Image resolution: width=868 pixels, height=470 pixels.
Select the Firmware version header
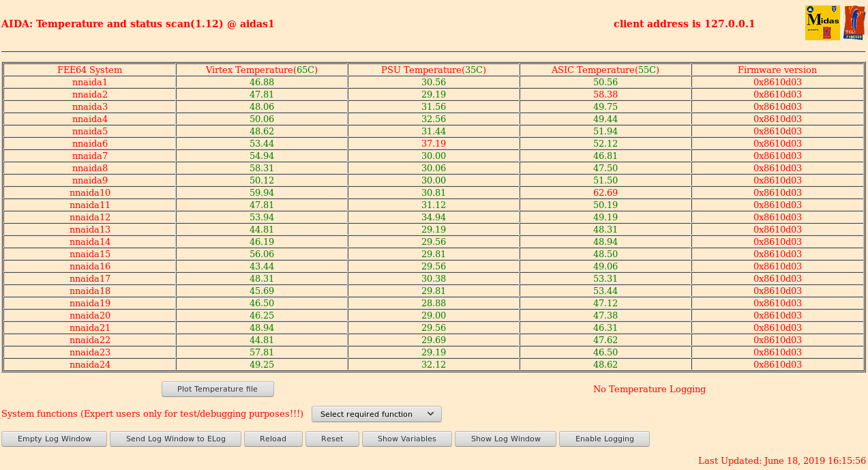[777, 70]
